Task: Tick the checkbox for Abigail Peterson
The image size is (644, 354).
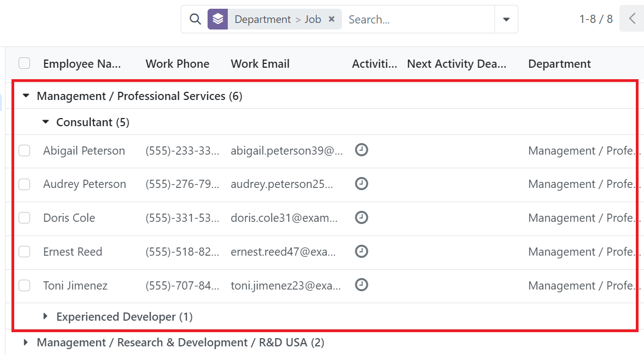Action: coord(25,150)
